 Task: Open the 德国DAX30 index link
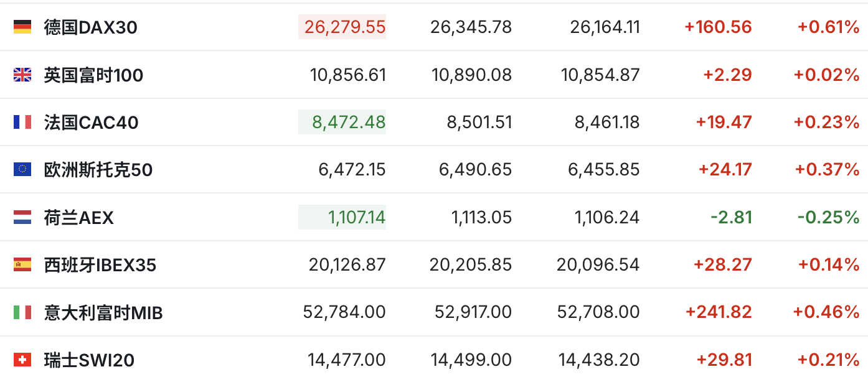pyautogui.click(x=91, y=27)
